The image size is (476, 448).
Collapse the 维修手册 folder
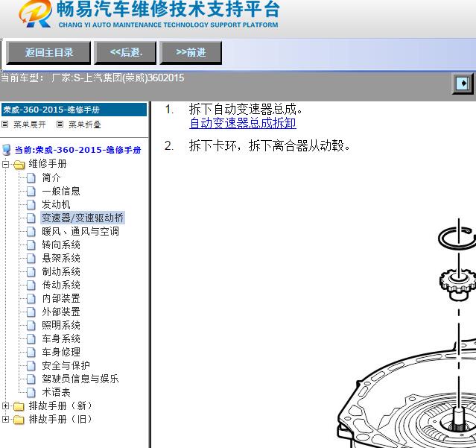pyautogui.click(x=5, y=164)
